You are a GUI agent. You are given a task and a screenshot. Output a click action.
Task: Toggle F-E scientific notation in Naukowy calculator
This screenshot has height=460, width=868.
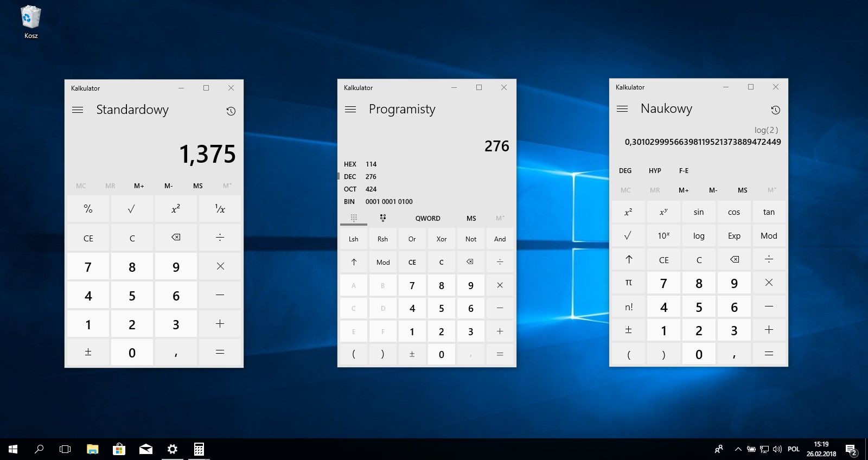pos(684,171)
